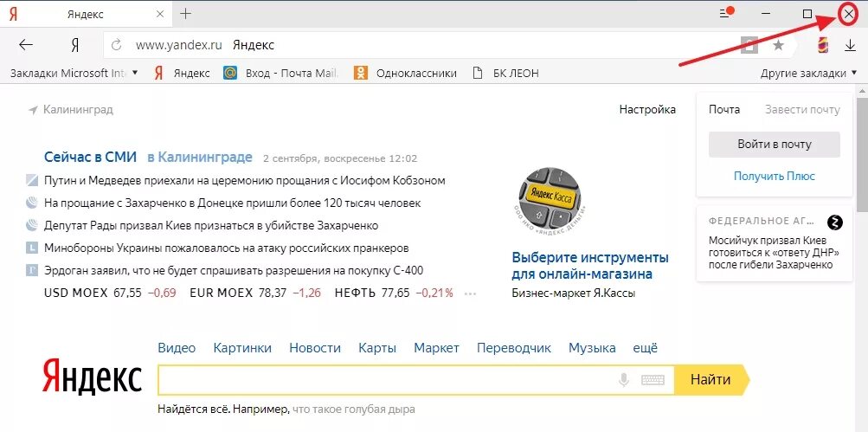This screenshot has width=868, height=432.
Task: Open the БК ЛЕОН bookmark
Action: [506, 73]
